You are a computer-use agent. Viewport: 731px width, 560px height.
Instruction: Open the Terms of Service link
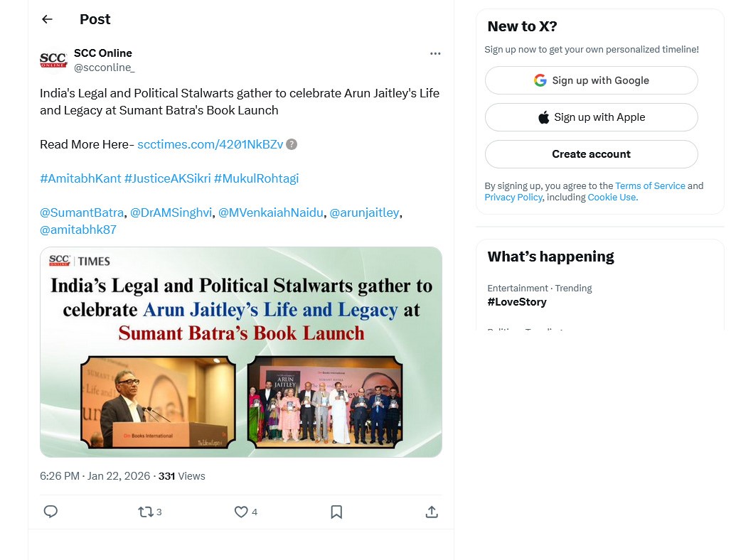650,185
